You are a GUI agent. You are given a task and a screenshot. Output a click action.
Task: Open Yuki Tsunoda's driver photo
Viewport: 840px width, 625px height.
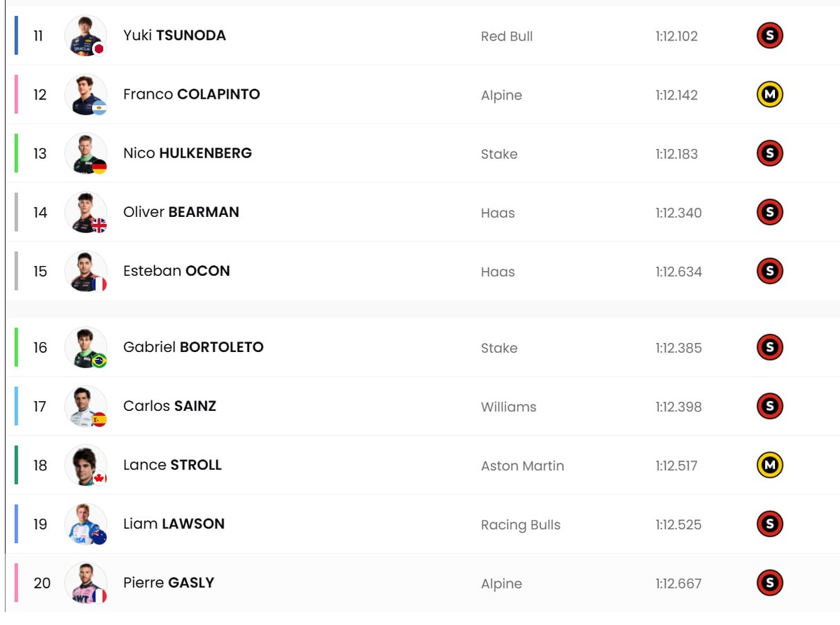coord(85,36)
